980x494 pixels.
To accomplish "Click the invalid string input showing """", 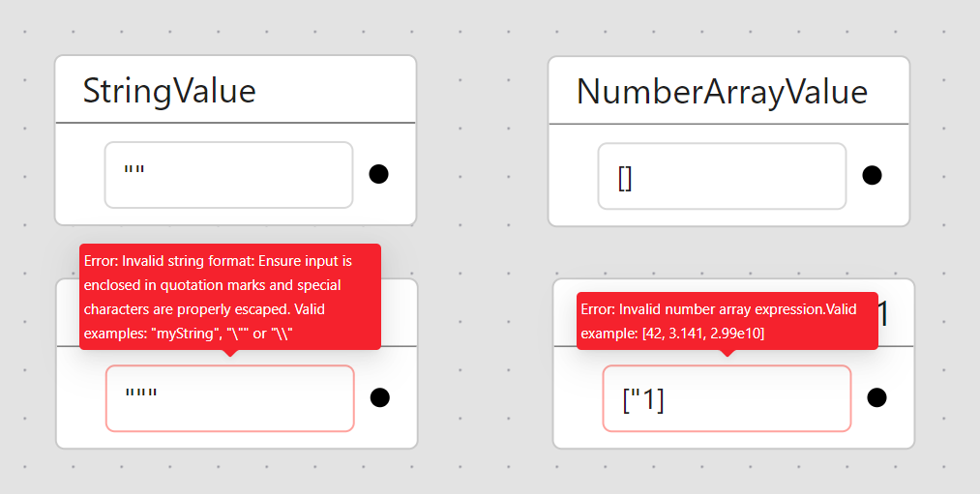I will point(230,398).
